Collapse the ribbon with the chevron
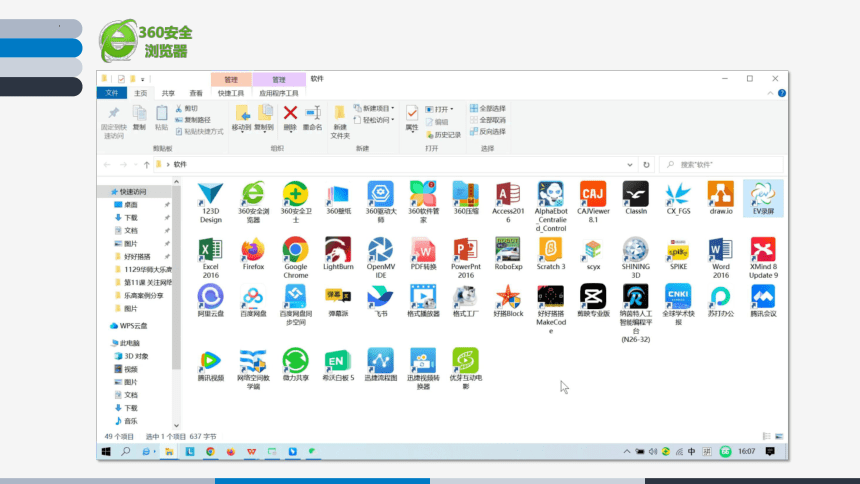860x484 pixels. pyautogui.click(x=770, y=93)
